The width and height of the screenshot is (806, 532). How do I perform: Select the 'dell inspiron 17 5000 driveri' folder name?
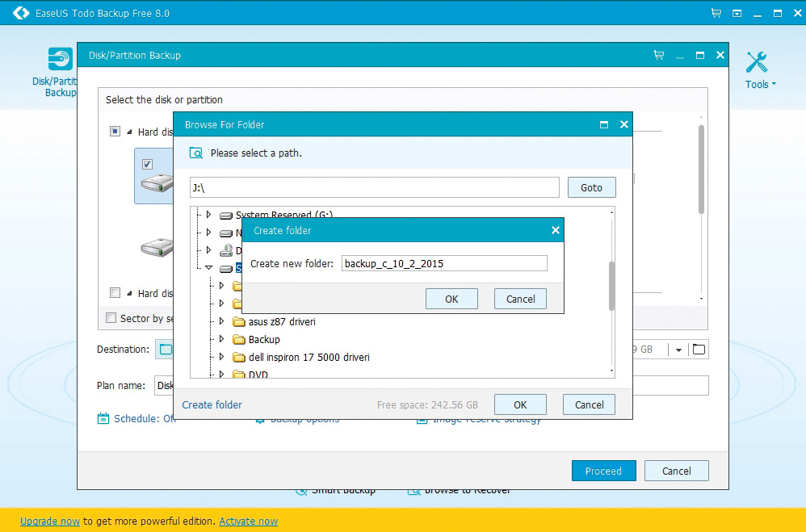coord(309,358)
